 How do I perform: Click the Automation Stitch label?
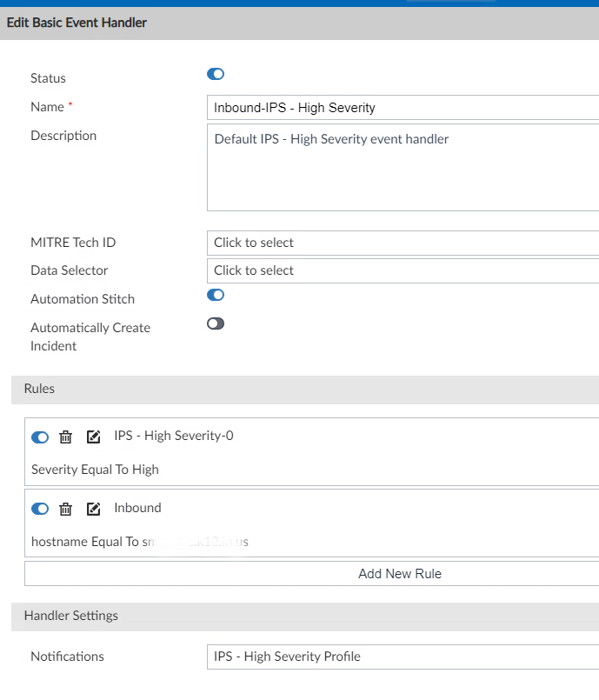83,299
